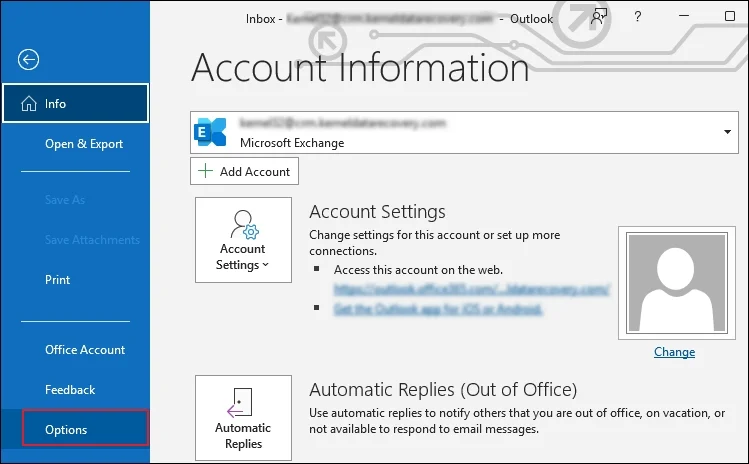Click the 'Access this account on the web.' text
749x464 pixels.
click(x=418, y=270)
